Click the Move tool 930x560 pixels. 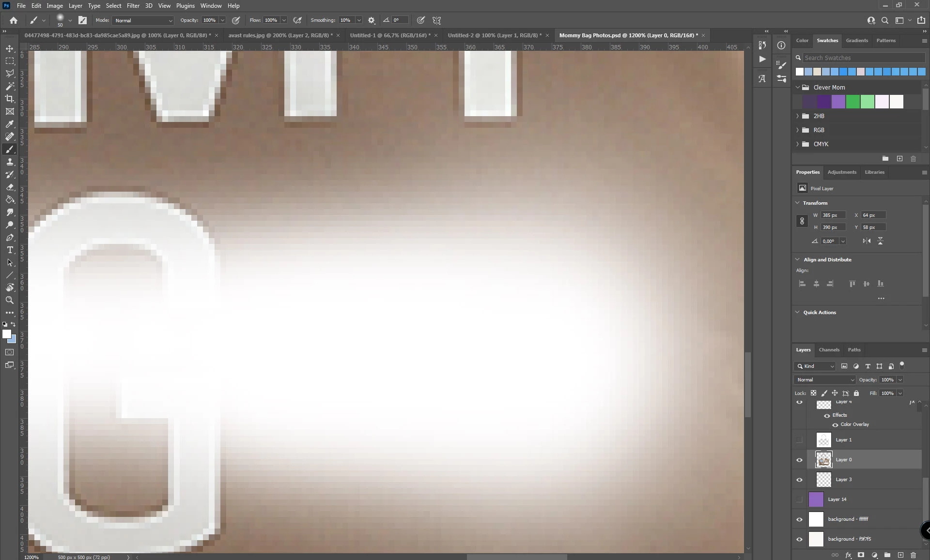[10, 48]
